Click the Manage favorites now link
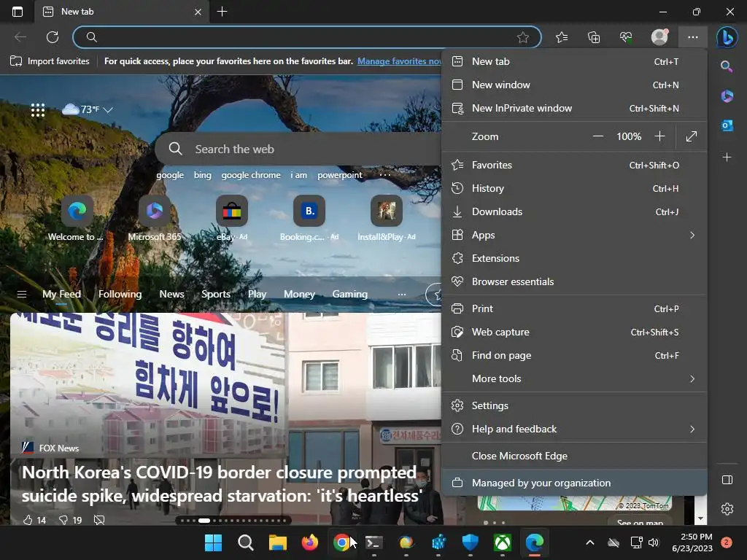 [x=399, y=61]
